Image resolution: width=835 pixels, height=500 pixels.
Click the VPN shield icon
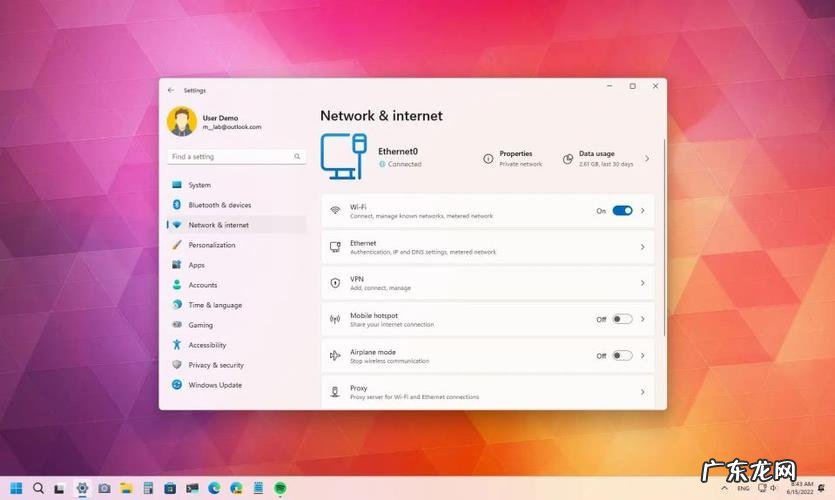pyautogui.click(x=335, y=283)
